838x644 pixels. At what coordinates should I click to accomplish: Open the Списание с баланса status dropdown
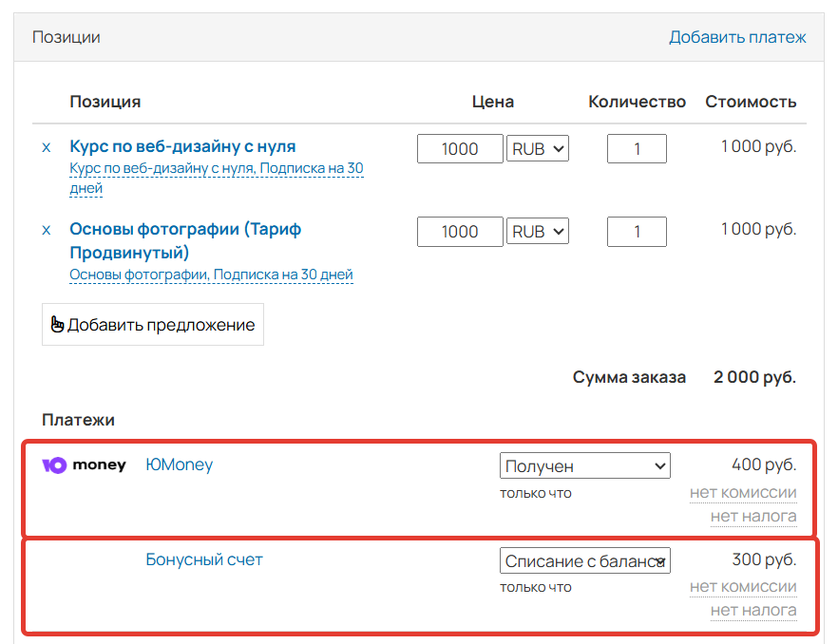585,560
